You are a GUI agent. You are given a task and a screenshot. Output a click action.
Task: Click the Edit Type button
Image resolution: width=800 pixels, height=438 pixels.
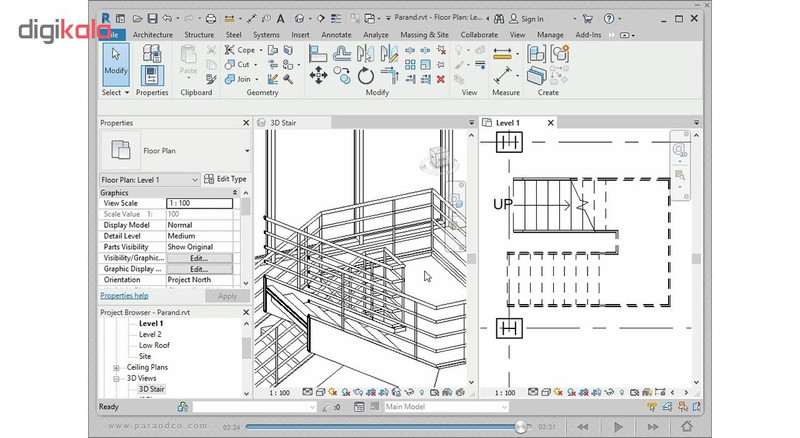coord(225,179)
